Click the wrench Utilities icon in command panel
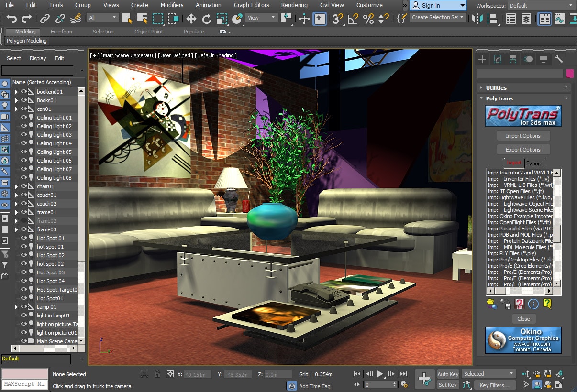This screenshot has width=577, height=392. point(558,59)
